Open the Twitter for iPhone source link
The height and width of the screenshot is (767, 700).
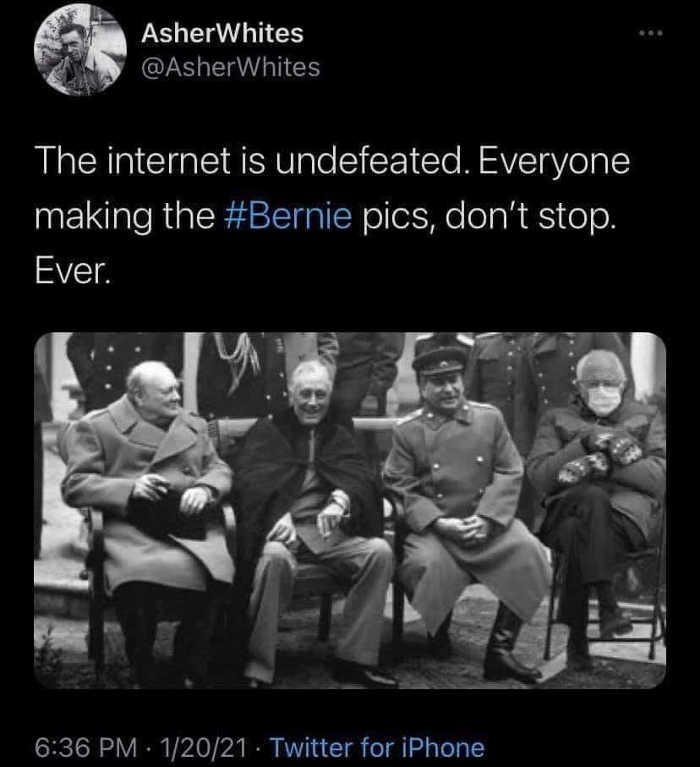tap(377, 748)
